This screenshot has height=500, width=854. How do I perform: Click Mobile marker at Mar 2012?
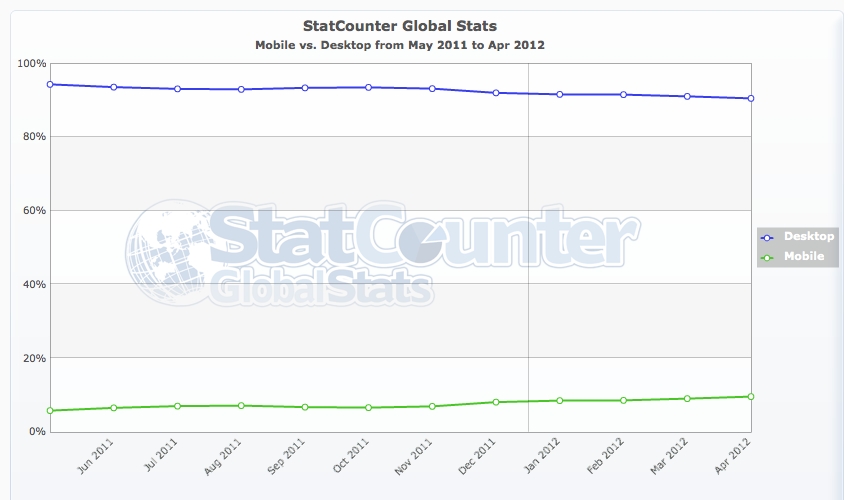point(687,399)
